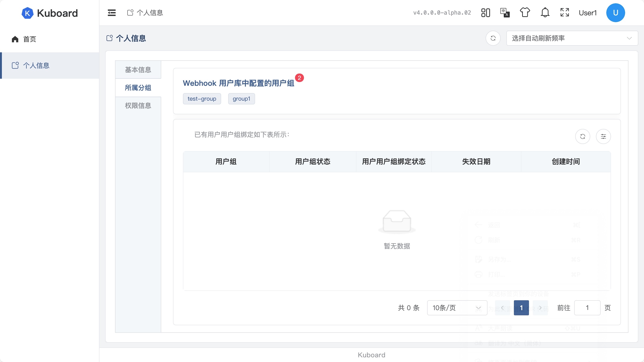Screen dimensions: 644x362
Task: Focus the go-to page number field
Action: pyautogui.click(x=587, y=308)
